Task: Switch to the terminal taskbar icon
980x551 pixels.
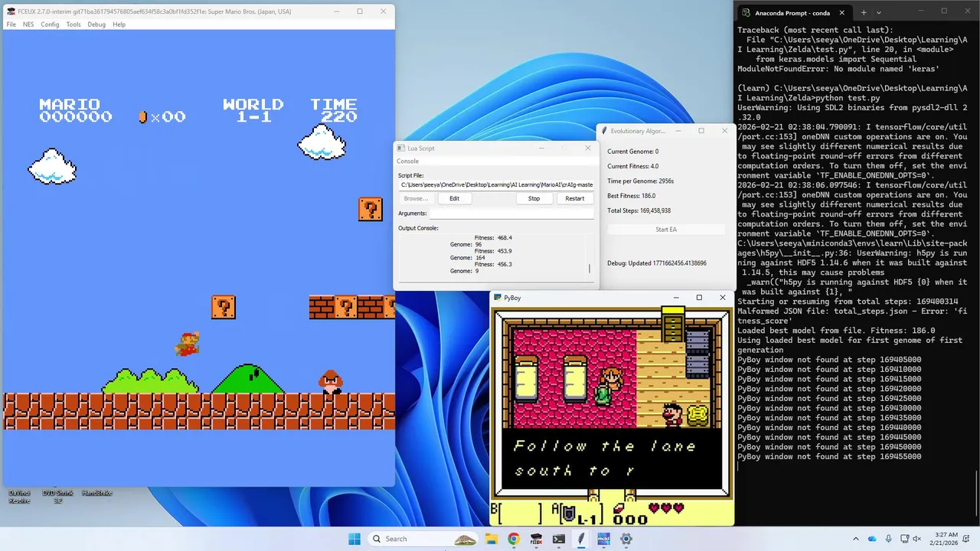Action: (x=559, y=539)
